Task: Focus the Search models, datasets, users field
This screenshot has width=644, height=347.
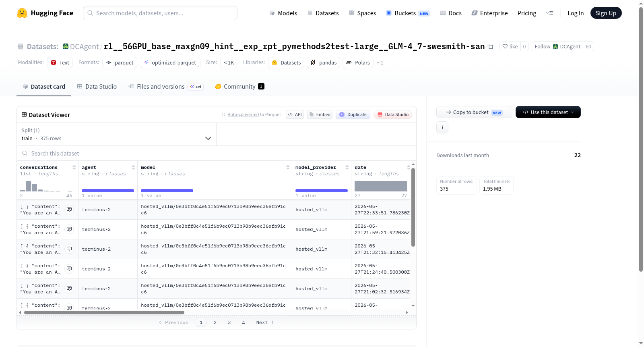Action: point(160,13)
